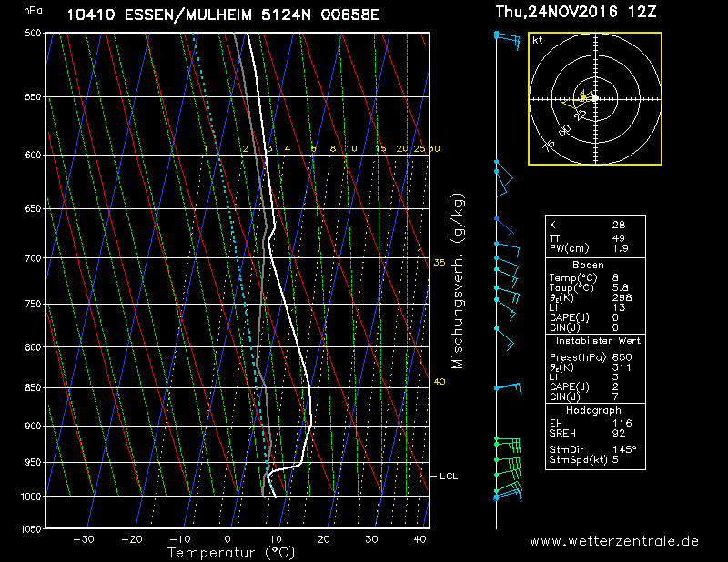This screenshot has height=562, width=728.
Task: Click the yellow mixing ratio label 10
Action: pos(351,148)
